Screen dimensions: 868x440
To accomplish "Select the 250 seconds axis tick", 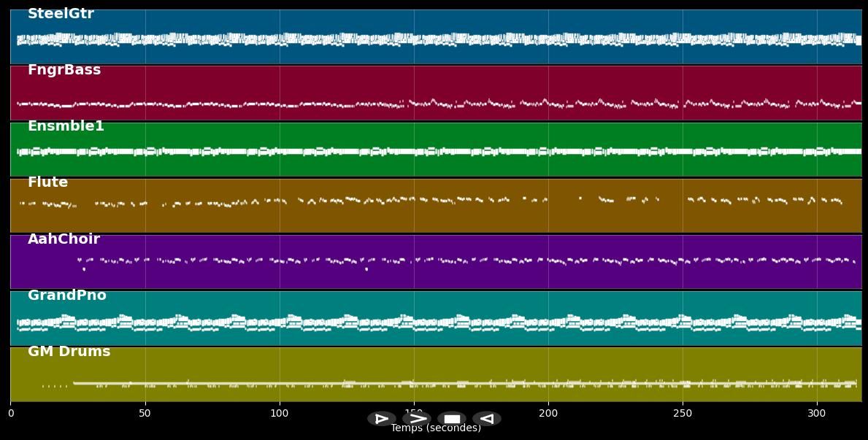I will (683, 413).
